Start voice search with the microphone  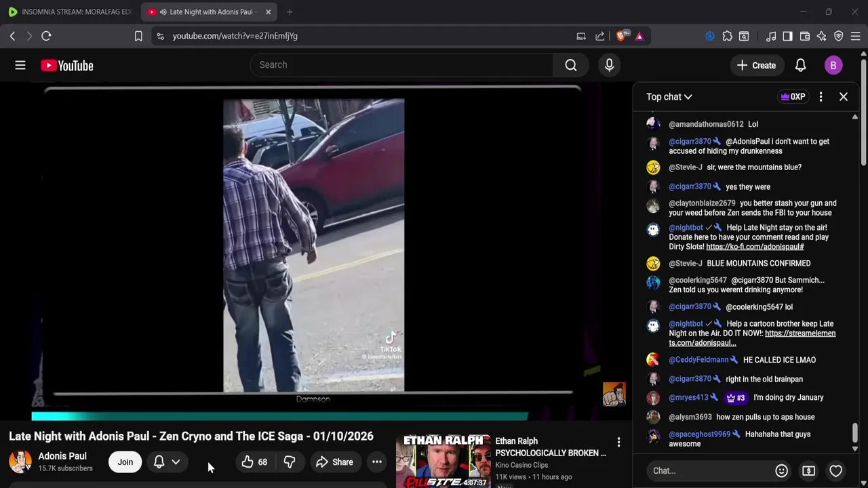pyautogui.click(x=609, y=65)
